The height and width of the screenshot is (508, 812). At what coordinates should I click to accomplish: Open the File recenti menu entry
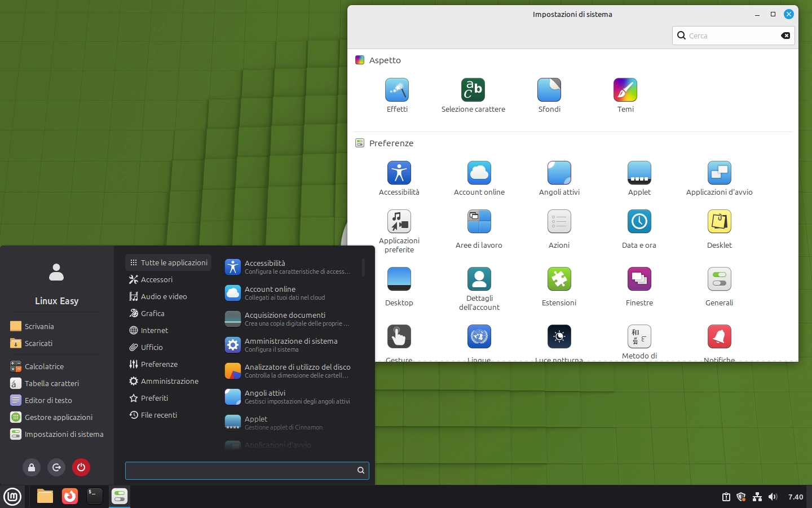(x=160, y=415)
